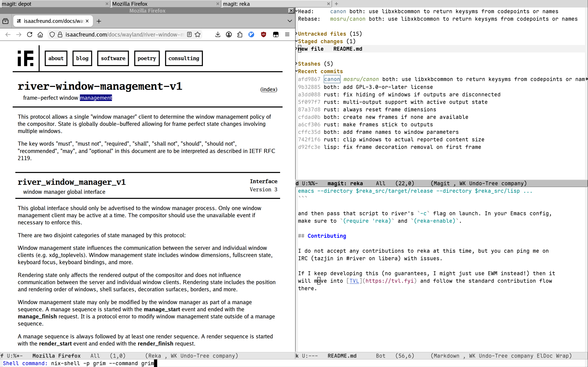The image size is (588, 367).
Task: Open a new Firefox browser tab
Action: 99,21
